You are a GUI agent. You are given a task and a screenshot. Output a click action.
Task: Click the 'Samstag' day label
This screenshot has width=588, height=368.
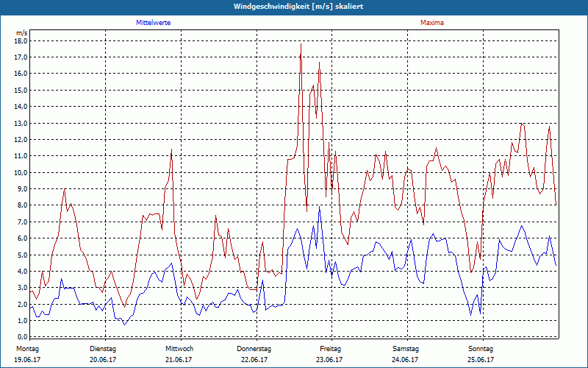point(406,349)
